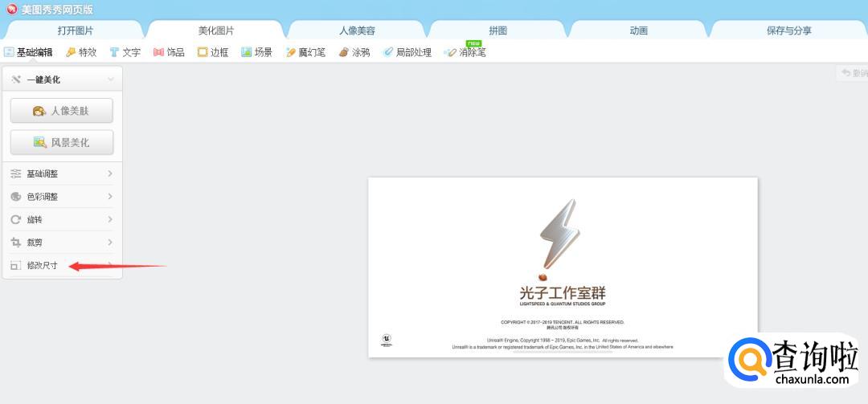This screenshot has height=404, width=868.
Task: Open the 拼图 collage tab
Action: click(497, 31)
